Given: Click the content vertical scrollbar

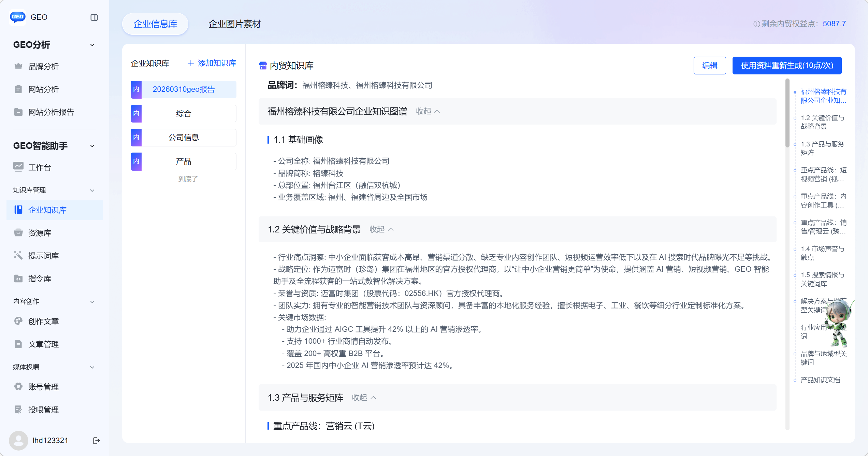Looking at the screenshot, I should point(787,113).
